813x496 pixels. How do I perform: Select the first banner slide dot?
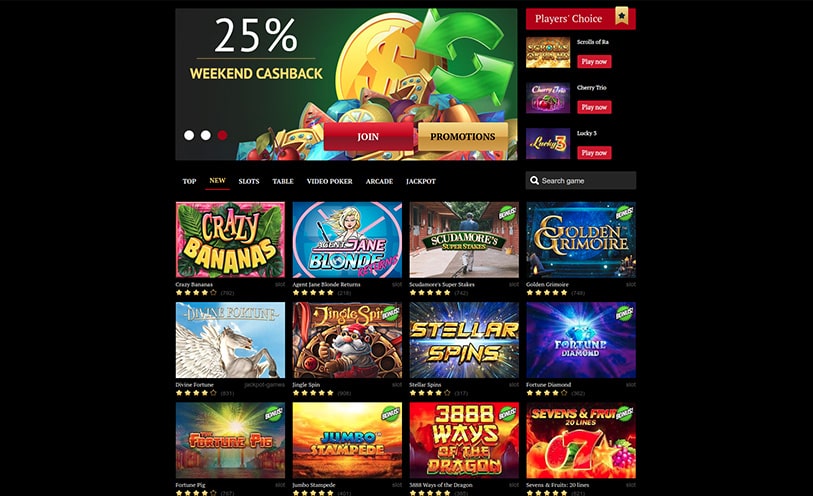189,135
